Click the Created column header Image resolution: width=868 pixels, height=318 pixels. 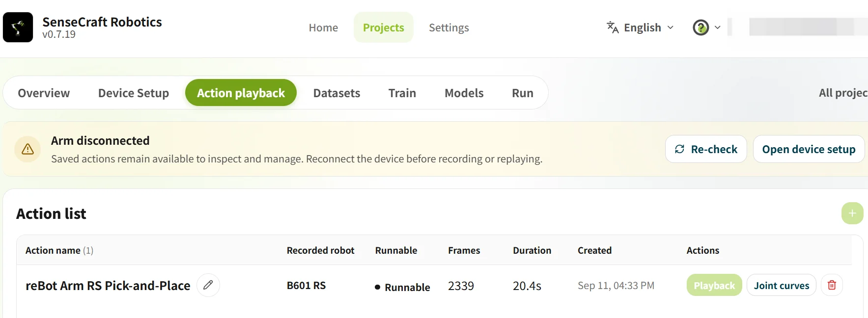(594, 250)
